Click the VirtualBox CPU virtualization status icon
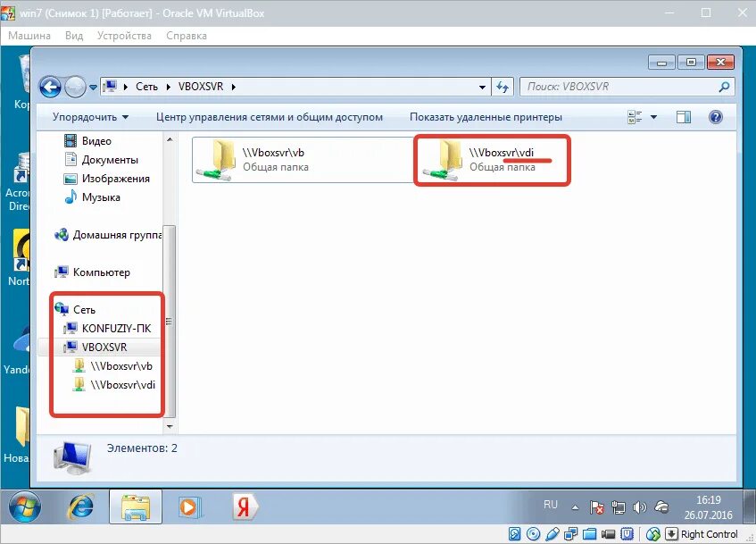Screen dimensions: 756x544 click(x=627, y=534)
